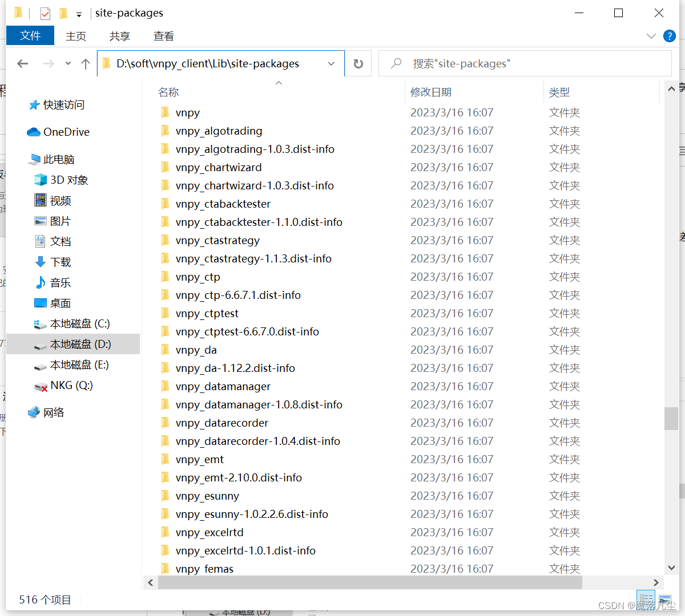Select vnpy_datamanager folder icon
This screenshot has width=685, height=616.
(165, 386)
